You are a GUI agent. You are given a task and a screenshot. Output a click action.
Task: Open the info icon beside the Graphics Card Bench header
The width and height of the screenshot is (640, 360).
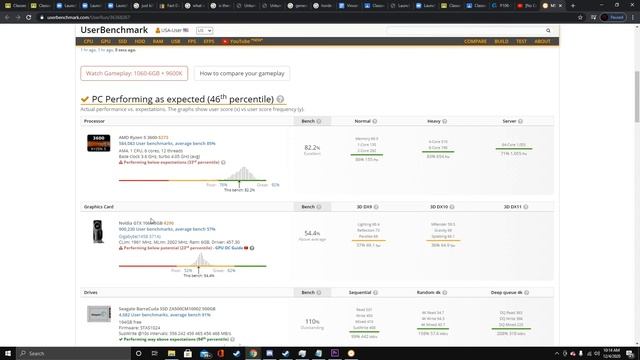319,207
